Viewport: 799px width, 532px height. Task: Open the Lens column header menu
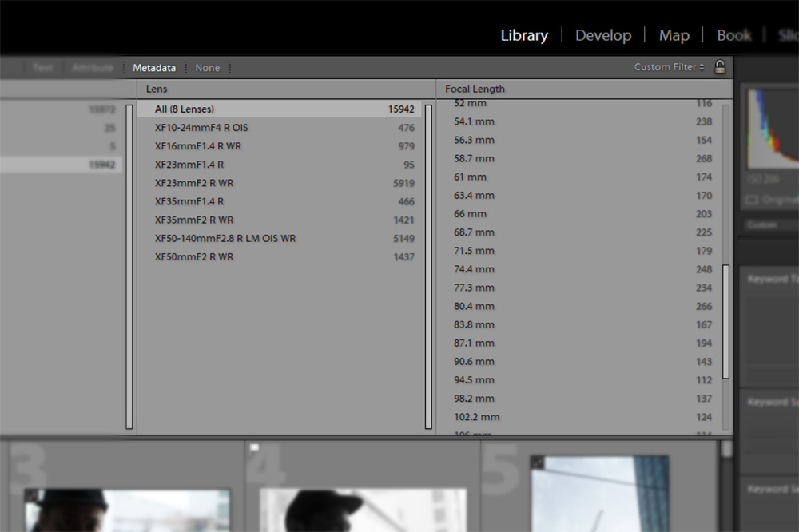pyautogui.click(x=157, y=89)
